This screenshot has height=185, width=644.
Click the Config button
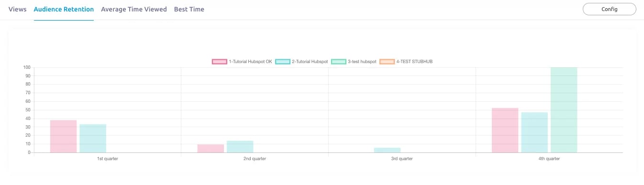point(609,9)
